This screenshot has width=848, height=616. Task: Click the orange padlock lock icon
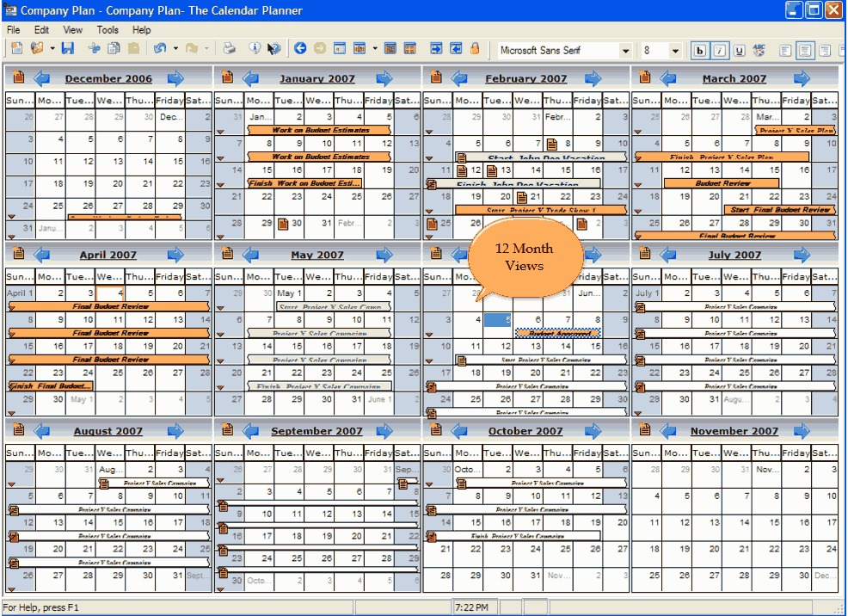[x=475, y=49]
